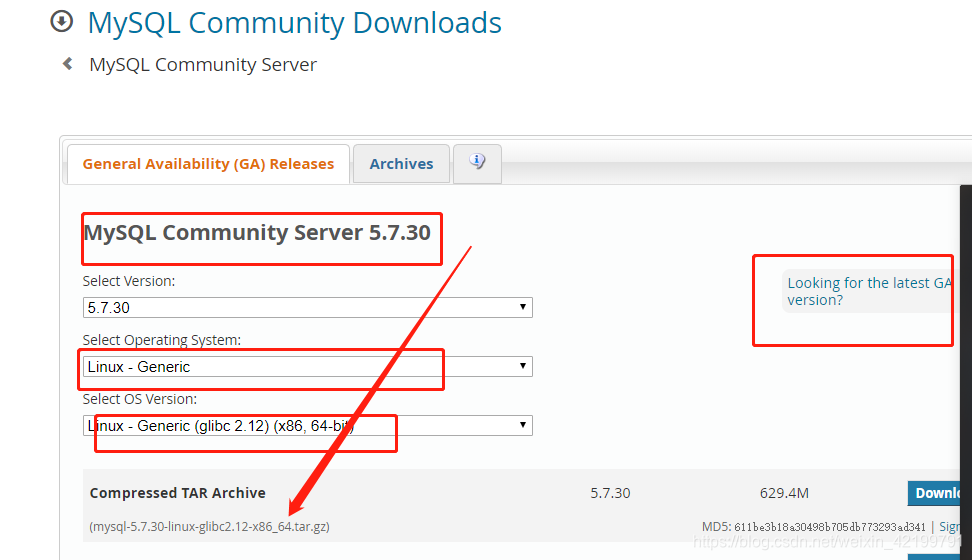
Task: Open the Select OS Version dropdown
Action: [307, 425]
